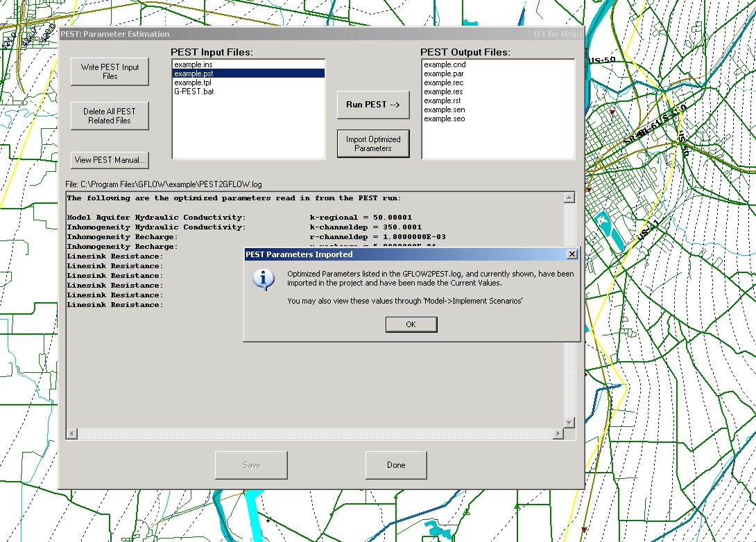756x542 pixels.
Task: Open the View PEST Manual button
Action: pos(110,160)
